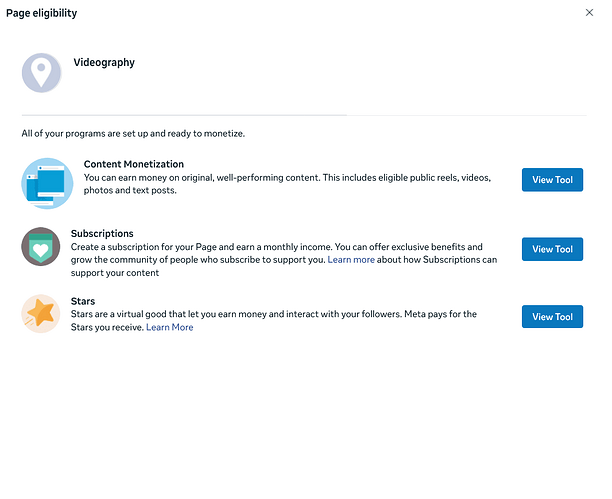The height and width of the screenshot is (499, 612).
Task: Click the Page eligibility dialog title
Action: point(41,13)
